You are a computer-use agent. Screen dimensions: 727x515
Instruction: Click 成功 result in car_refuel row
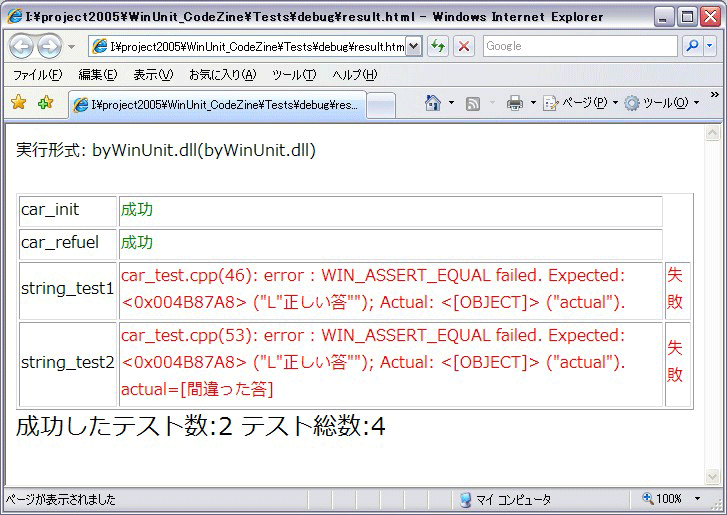click(136, 242)
